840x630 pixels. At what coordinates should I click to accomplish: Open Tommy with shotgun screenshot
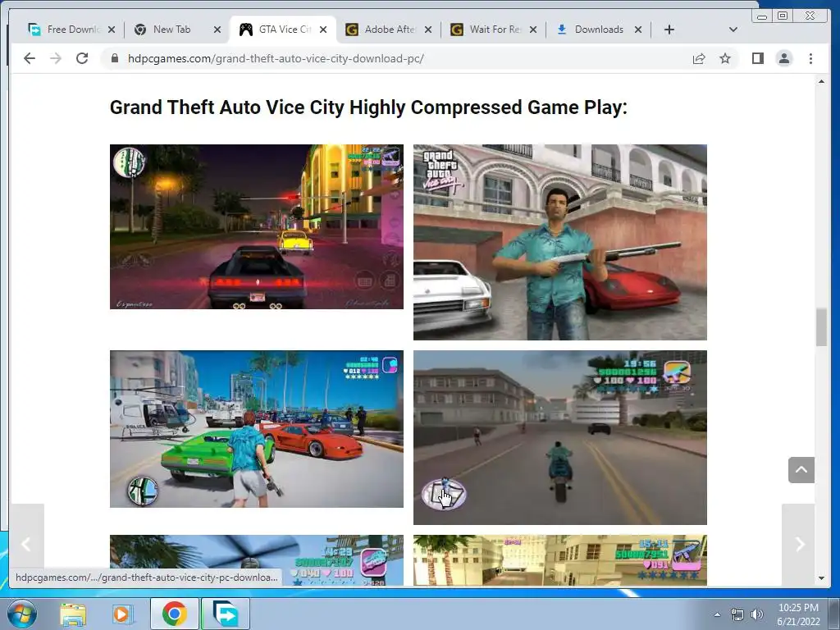click(x=559, y=242)
